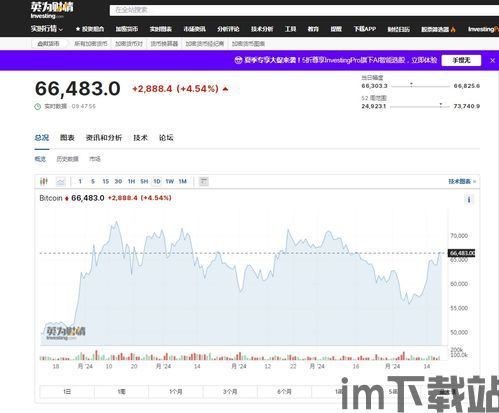
Task: Select the 1日 time range button
Action: tap(67, 392)
